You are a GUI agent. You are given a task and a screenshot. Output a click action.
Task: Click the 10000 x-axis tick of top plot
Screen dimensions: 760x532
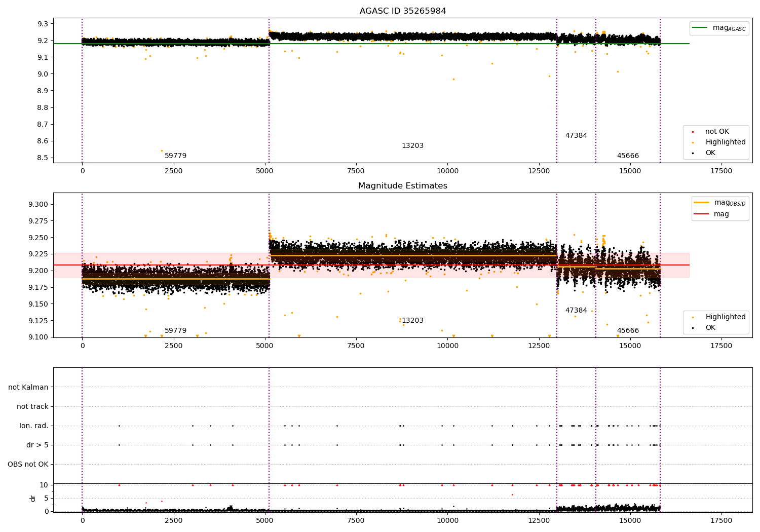447,171
